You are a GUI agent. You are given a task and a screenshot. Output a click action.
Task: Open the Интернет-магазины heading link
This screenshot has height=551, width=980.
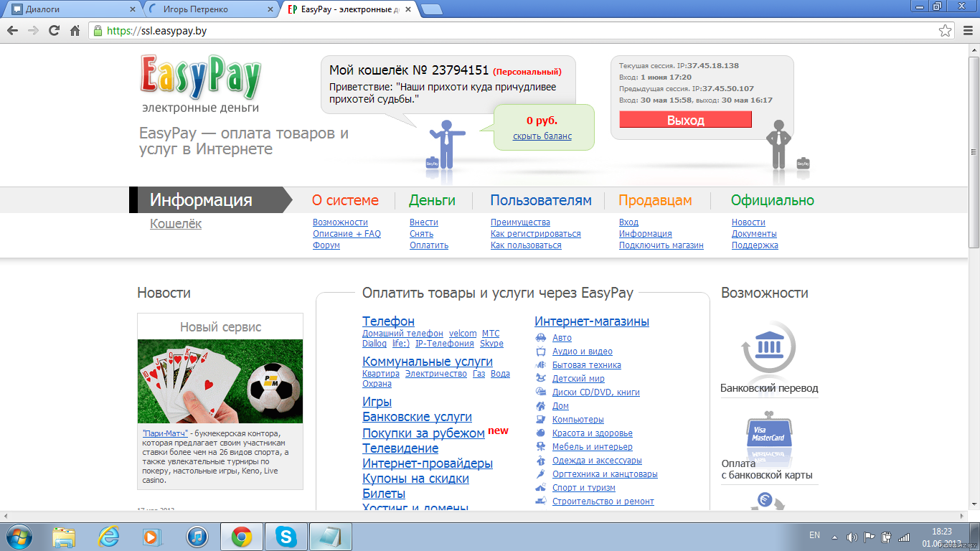pyautogui.click(x=592, y=321)
